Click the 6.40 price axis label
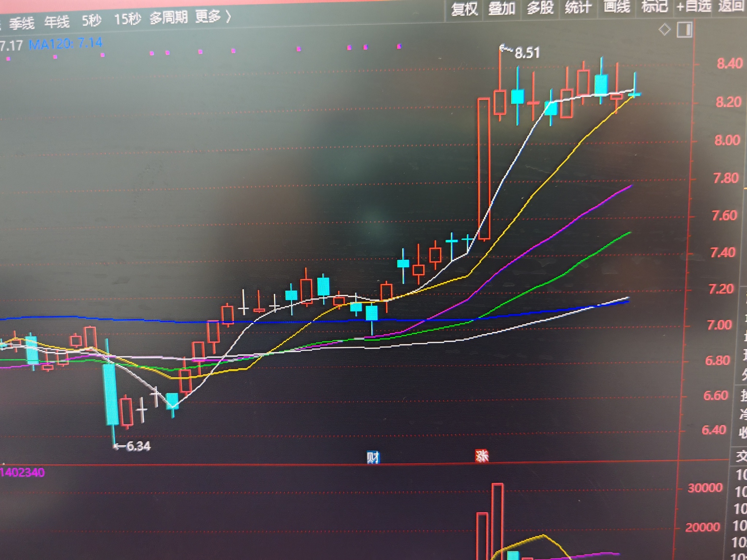This screenshot has height=560, width=747. point(714,430)
